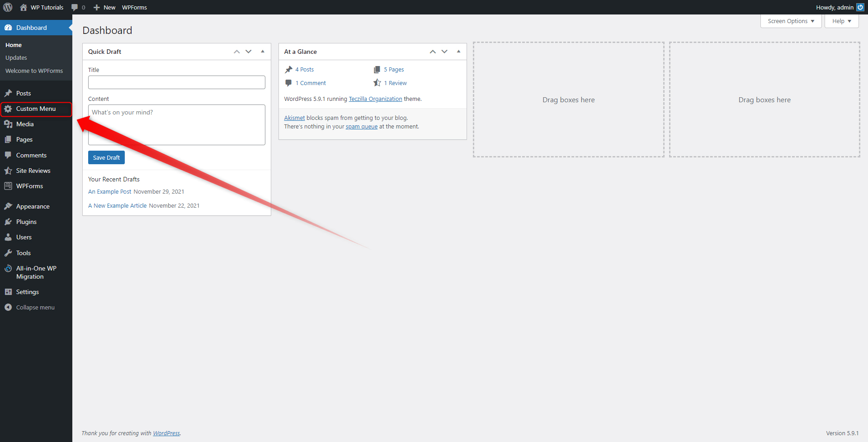Click the Settings sliders icon

coord(8,292)
